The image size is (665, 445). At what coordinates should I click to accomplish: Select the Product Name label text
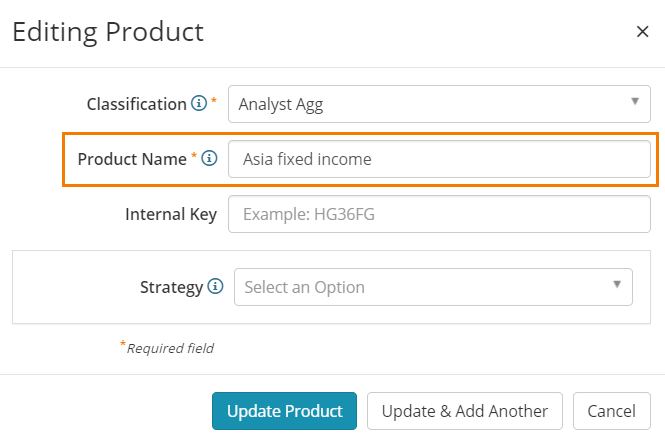click(132, 159)
